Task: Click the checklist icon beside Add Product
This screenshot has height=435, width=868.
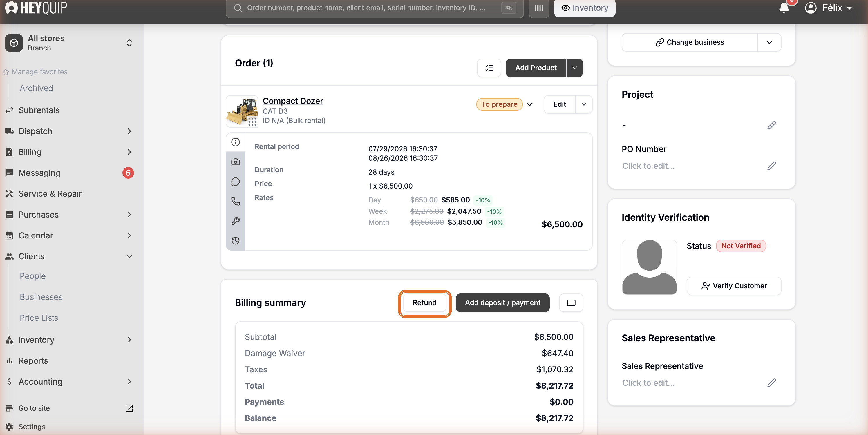Action: coord(489,68)
